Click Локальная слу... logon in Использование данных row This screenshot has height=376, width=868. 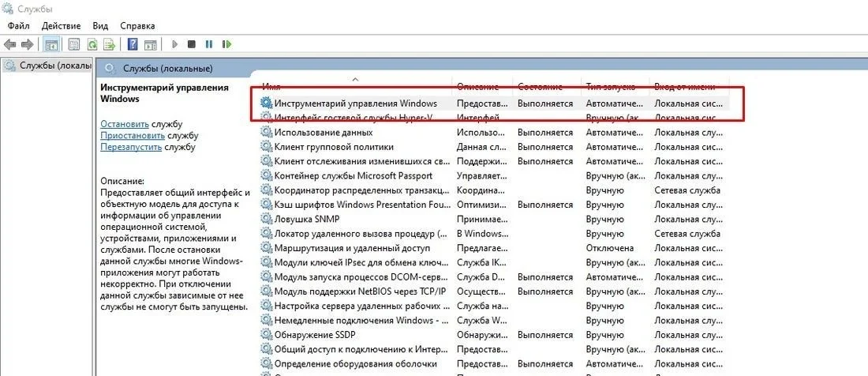click(689, 133)
